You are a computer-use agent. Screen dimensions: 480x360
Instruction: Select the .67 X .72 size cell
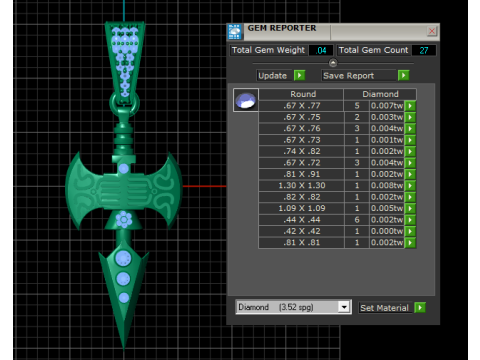point(301,163)
